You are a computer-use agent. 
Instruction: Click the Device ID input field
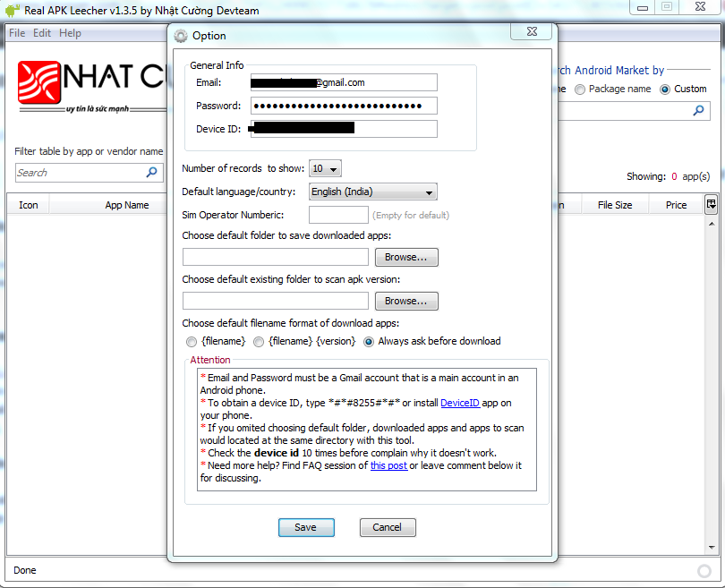point(344,129)
